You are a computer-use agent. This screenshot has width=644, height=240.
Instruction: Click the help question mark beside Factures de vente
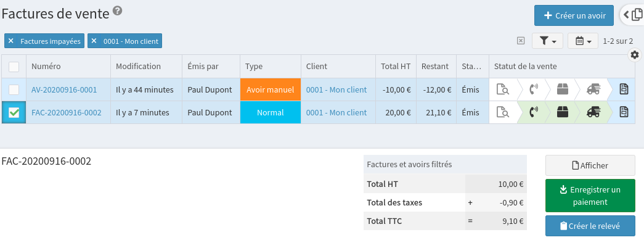[x=118, y=11]
